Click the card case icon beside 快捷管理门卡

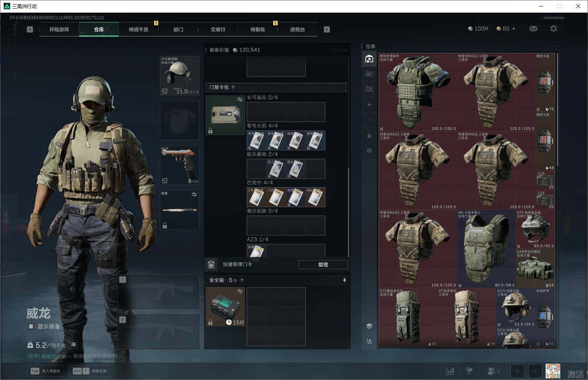pos(211,265)
